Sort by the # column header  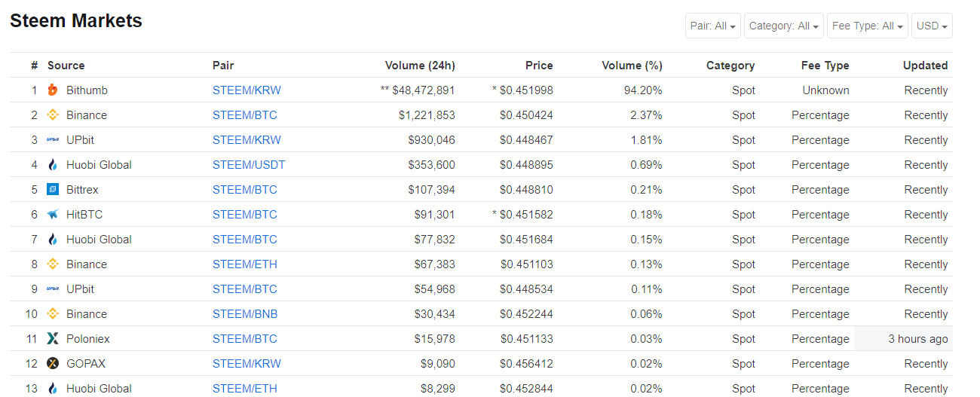coord(35,66)
